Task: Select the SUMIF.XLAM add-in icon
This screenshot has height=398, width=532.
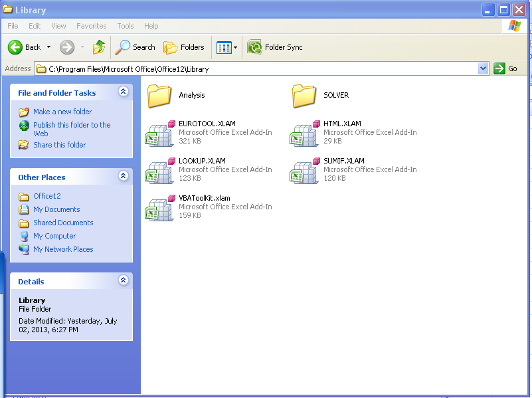Action: tap(305, 171)
